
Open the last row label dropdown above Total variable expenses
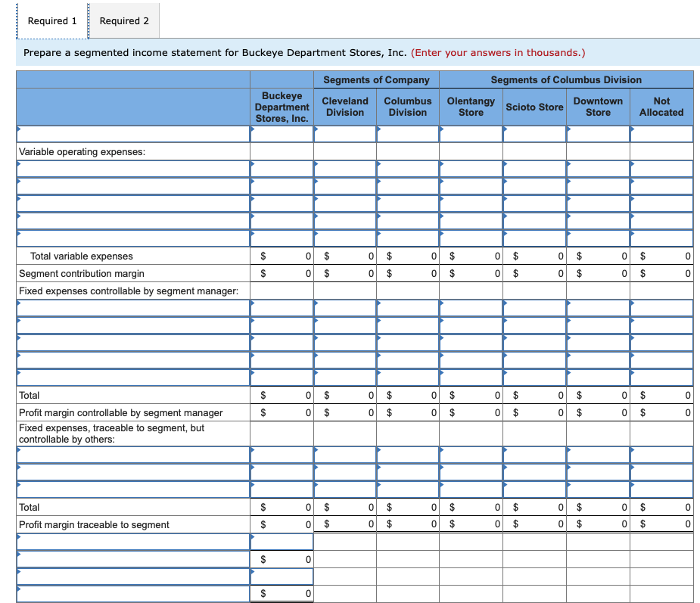click(133, 238)
